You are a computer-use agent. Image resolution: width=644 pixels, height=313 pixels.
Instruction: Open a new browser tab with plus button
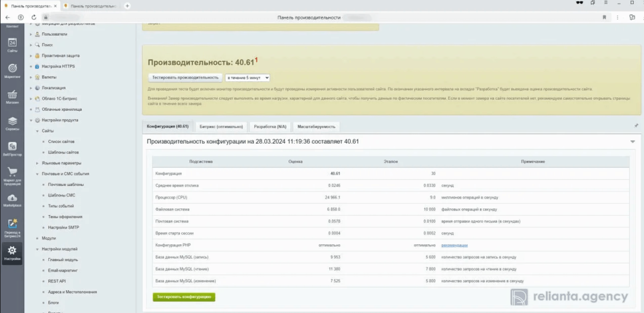click(x=127, y=6)
